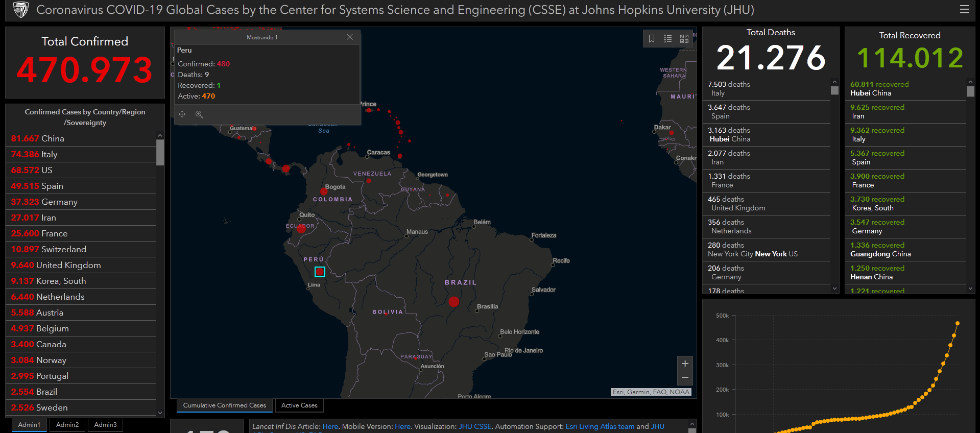This screenshot has width=980, height=433.
Task: Select the Admin2 tab
Action: pyautogui.click(x=67, y=425)
